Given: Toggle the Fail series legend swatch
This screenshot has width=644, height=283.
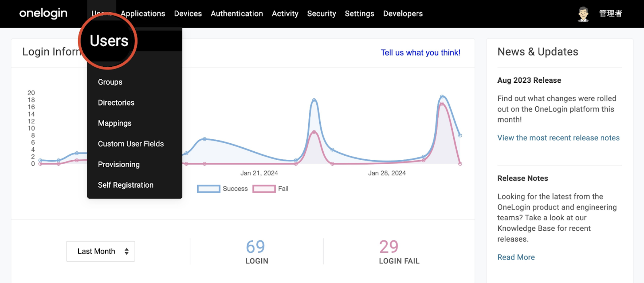Looking at the screenshot, I should [x=264, y=189].
